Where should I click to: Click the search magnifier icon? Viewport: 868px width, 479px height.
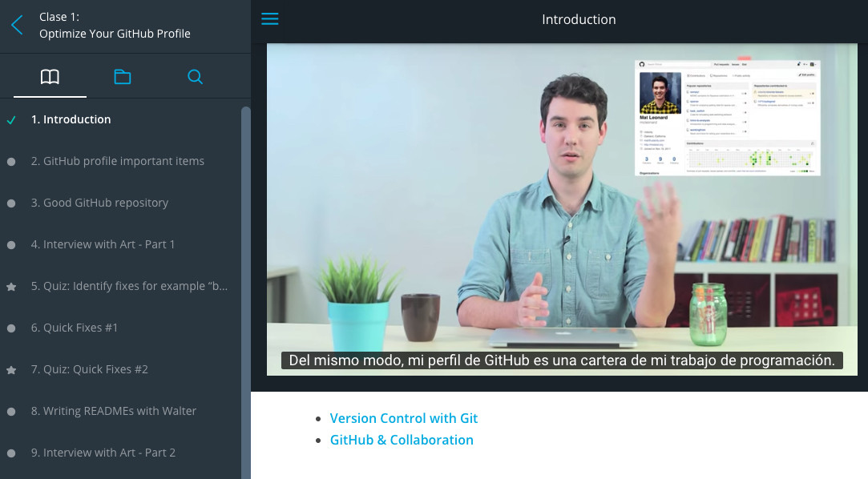pos(195,77)
